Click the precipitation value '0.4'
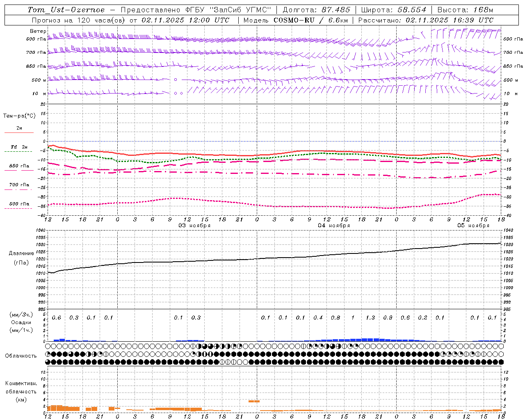 click(x=318, y=317)
